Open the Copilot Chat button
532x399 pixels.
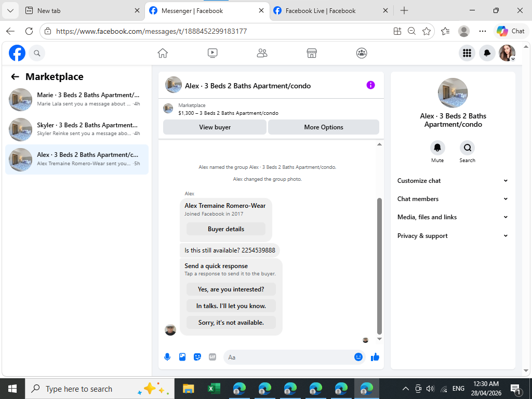point(511,31)
